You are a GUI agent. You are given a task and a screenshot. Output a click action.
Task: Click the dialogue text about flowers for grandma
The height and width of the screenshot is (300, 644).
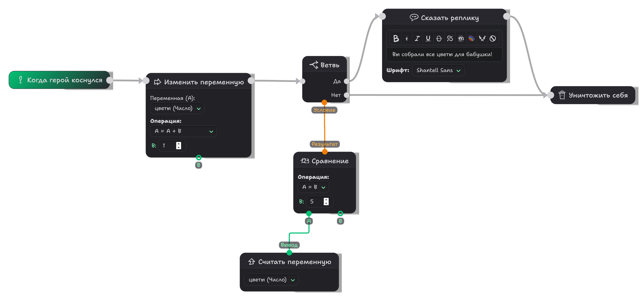pos(442,54)
